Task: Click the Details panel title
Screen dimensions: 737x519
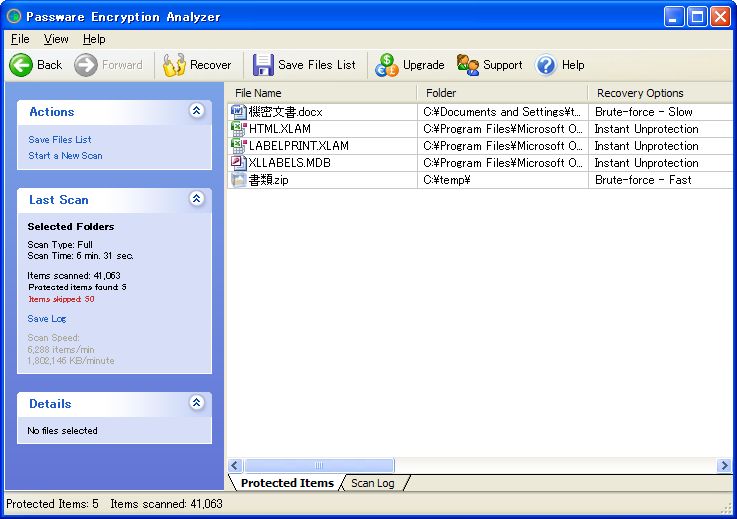Action: pos(50,404)
